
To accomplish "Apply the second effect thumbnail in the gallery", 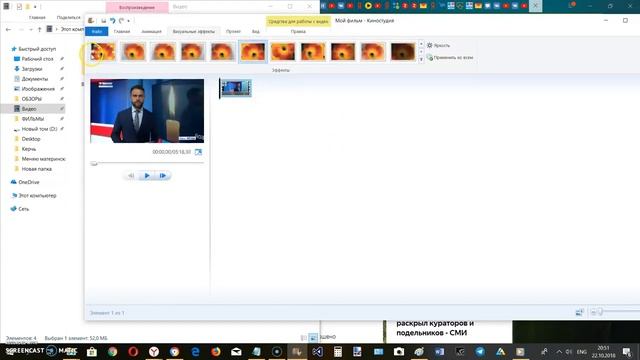I will 133,52.
